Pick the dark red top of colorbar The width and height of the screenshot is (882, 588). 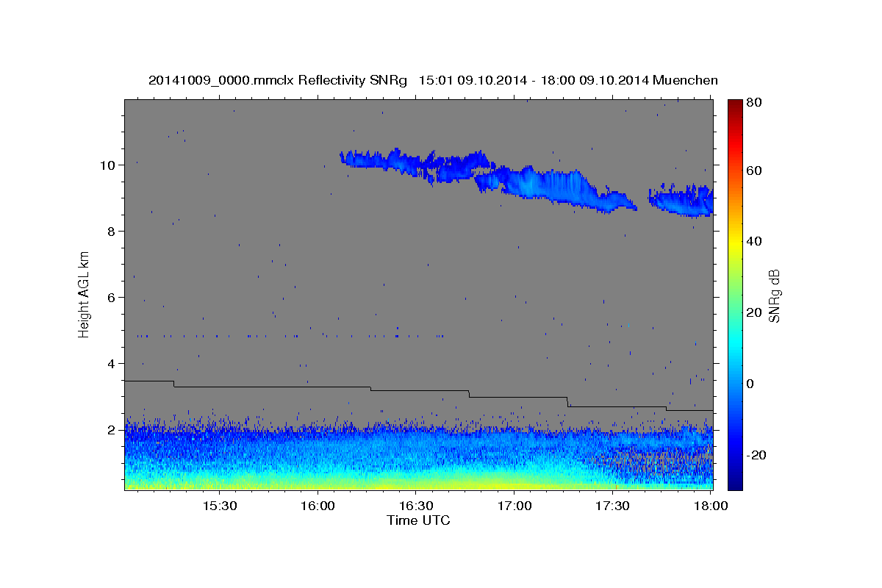click(x=735, y=104)
